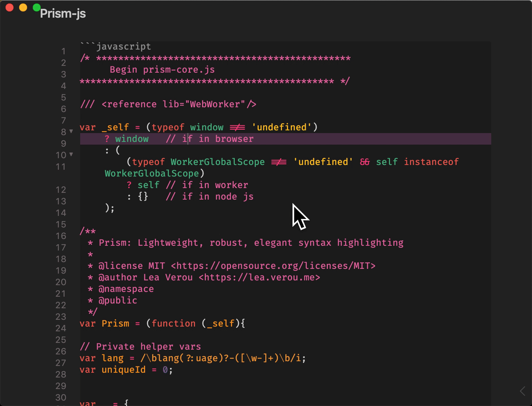Click the '// if in browser' comment

pos(210,139)
